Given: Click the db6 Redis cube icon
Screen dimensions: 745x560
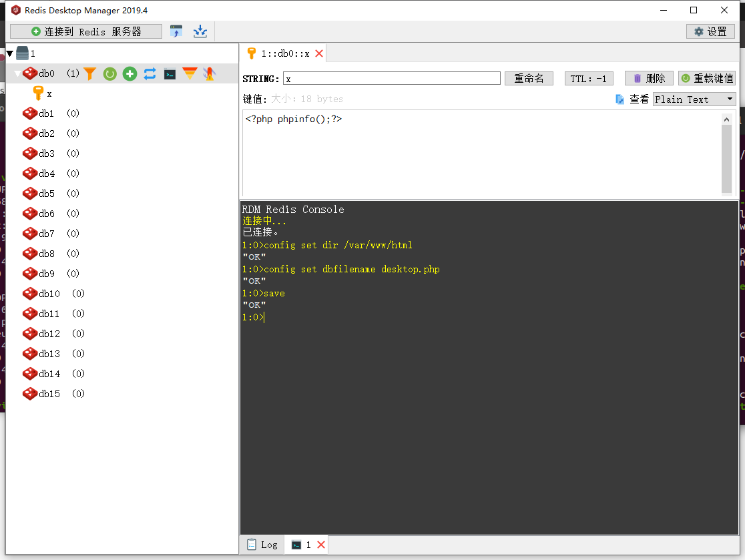Looking at the screenshot, I should [30, 214].
